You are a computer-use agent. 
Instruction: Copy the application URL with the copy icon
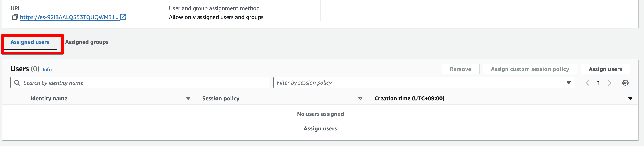coord(15,17)
